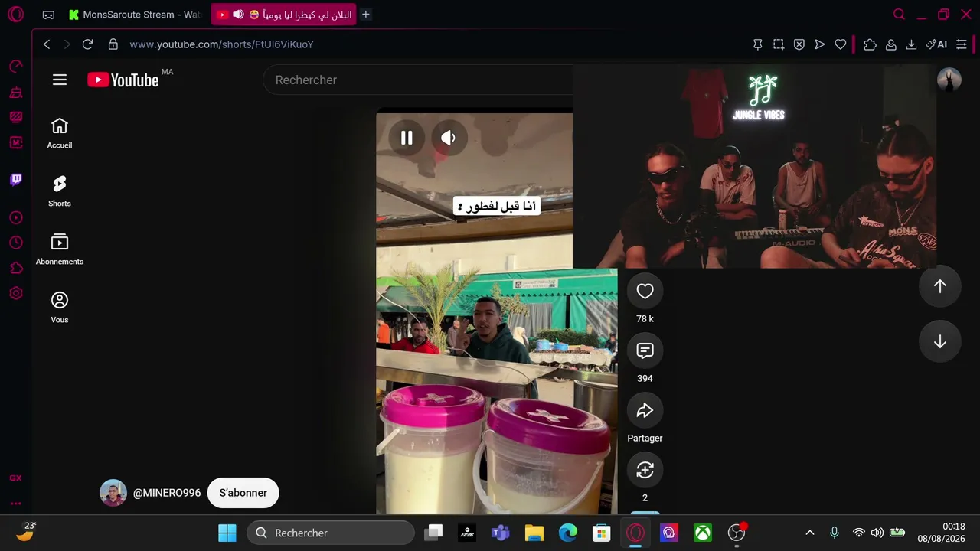Open the Opera AI assistant
Screen dimensions: 980x551
936,44
